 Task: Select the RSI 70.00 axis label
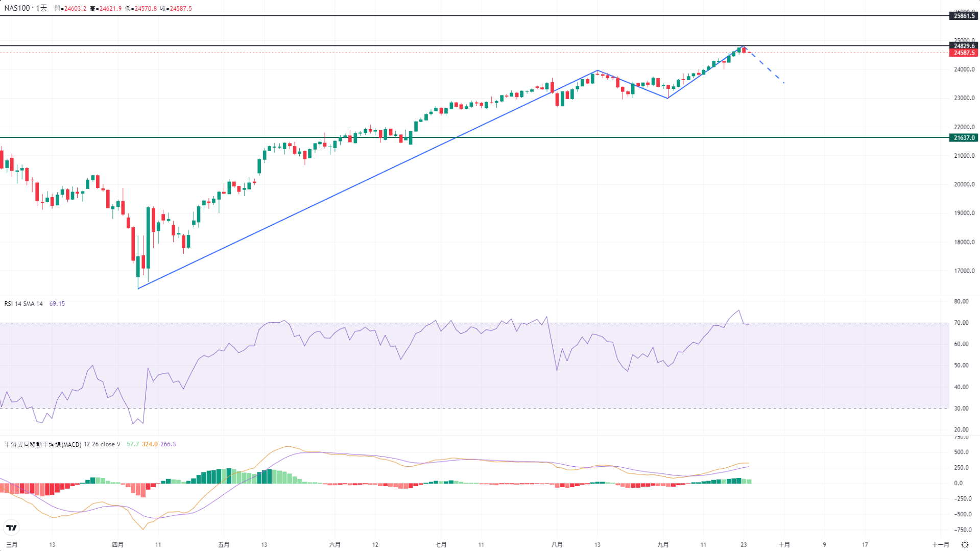click(961, 323)
